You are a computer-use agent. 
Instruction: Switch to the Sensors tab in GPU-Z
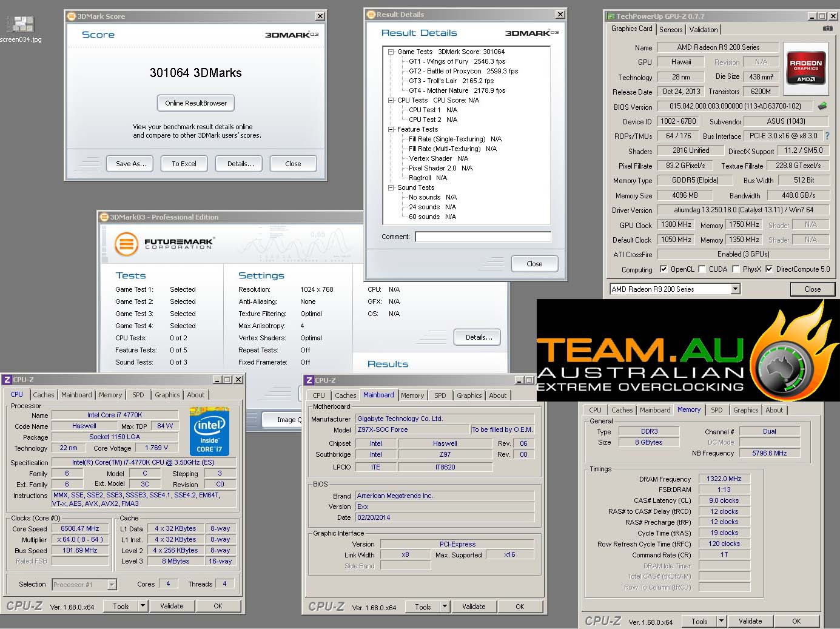point(671,29)
